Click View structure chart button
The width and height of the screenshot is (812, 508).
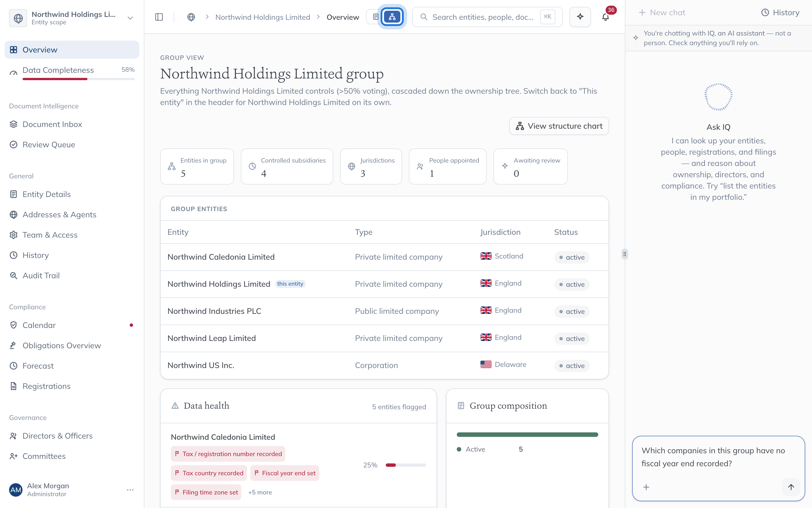559,126
